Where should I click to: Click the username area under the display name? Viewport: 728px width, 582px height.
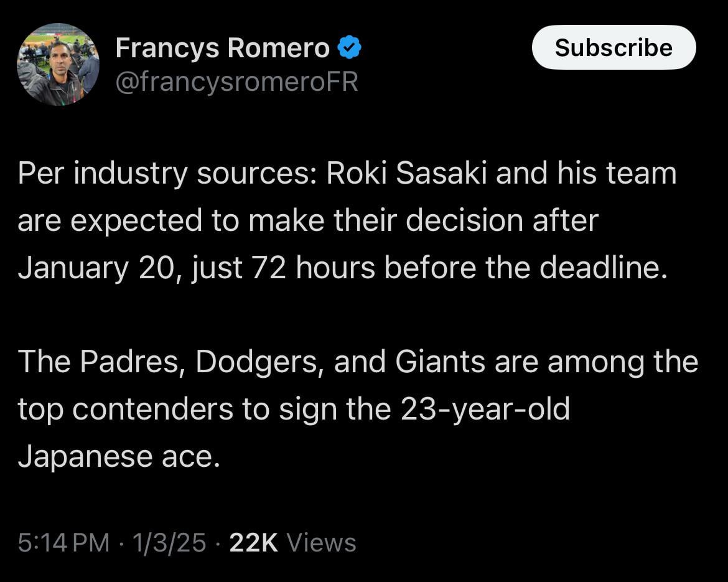[237, 80]
